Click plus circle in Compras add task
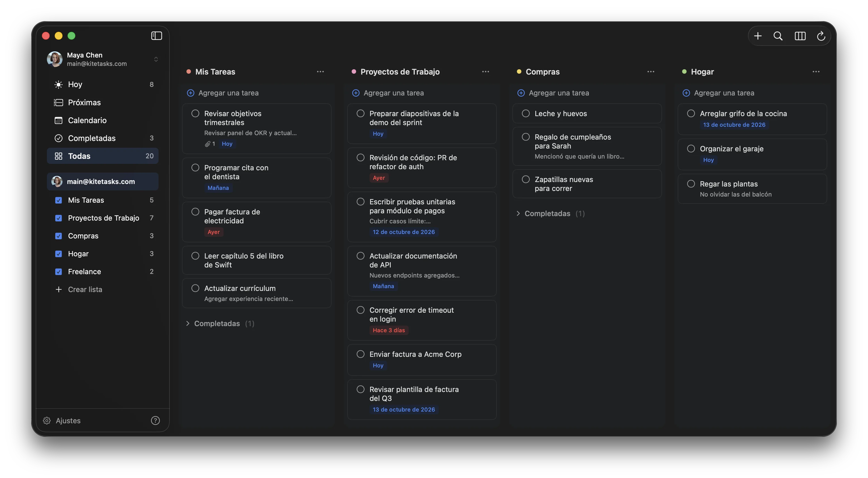Viewport: 868px width, 478px height. (521, 93)
